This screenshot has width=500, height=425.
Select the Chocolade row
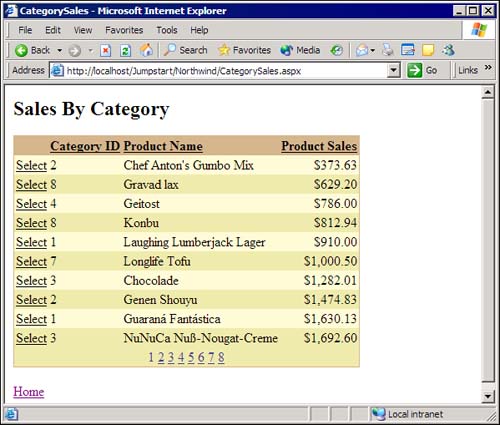(x=31, y=281)
